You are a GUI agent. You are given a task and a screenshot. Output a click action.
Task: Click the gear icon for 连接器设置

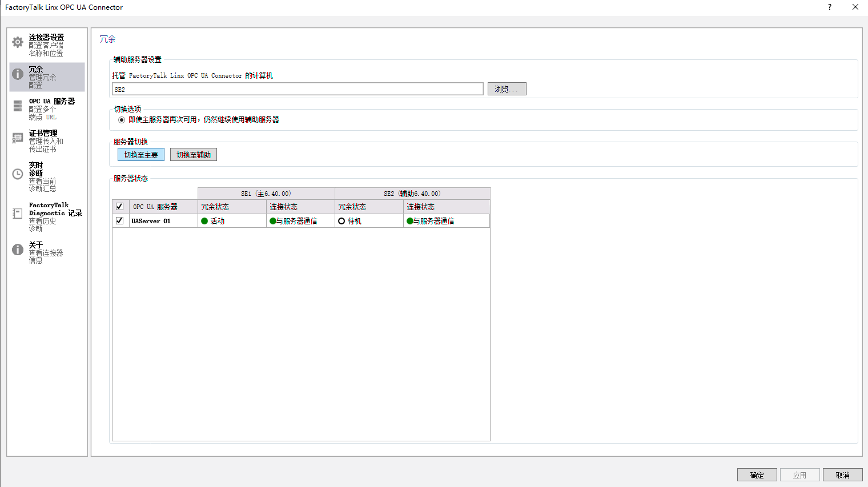point(18,42)
